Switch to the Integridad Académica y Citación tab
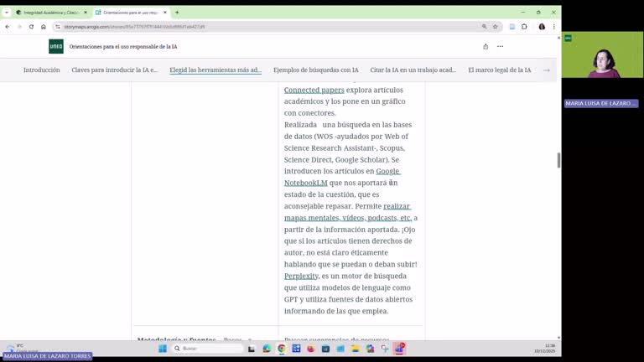 (x=50, y=13)
